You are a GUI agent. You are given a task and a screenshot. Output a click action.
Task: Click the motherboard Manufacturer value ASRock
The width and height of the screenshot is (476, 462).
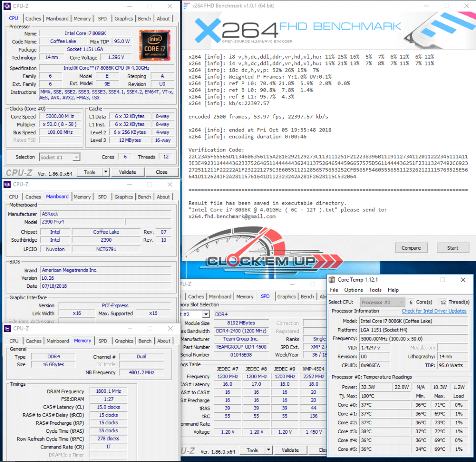click(x=106, y=214)
